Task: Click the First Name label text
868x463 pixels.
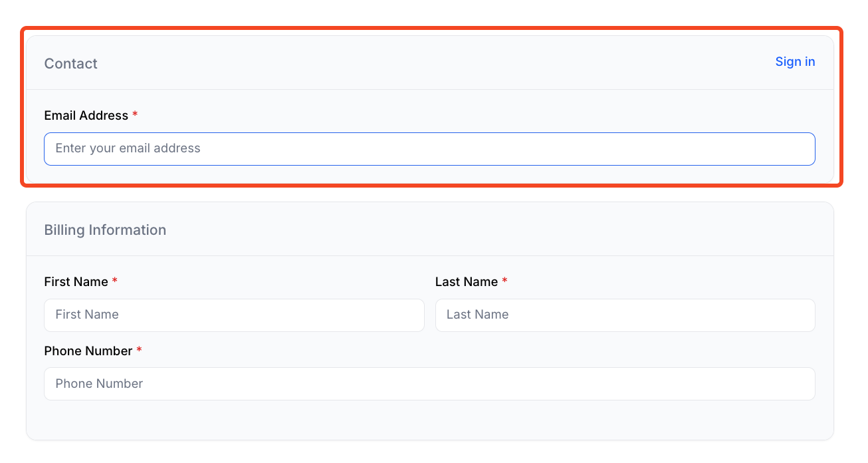Action: point(76,282)
